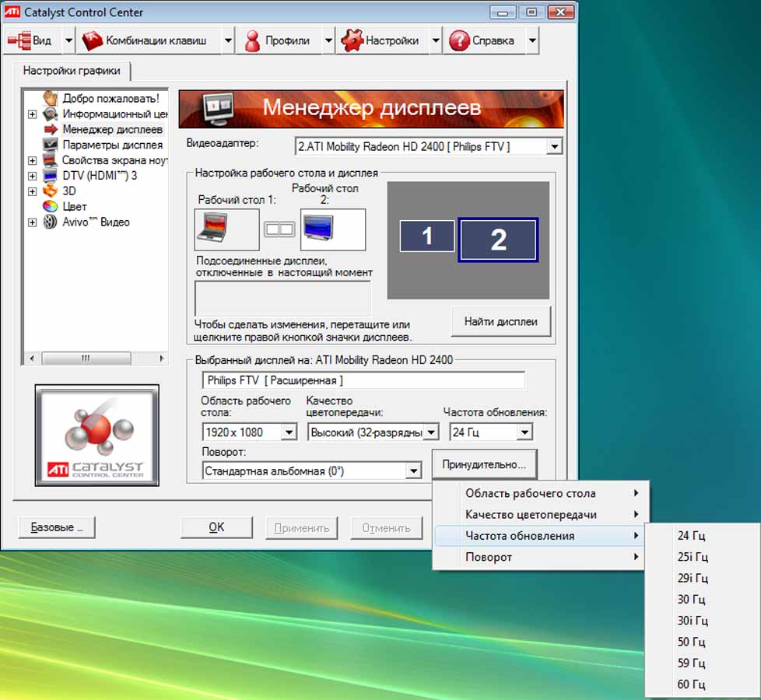Open the Видеоадаптер dropdown list
The width and height of the screenshot is (761, 700).
click(x=553, y=146)
